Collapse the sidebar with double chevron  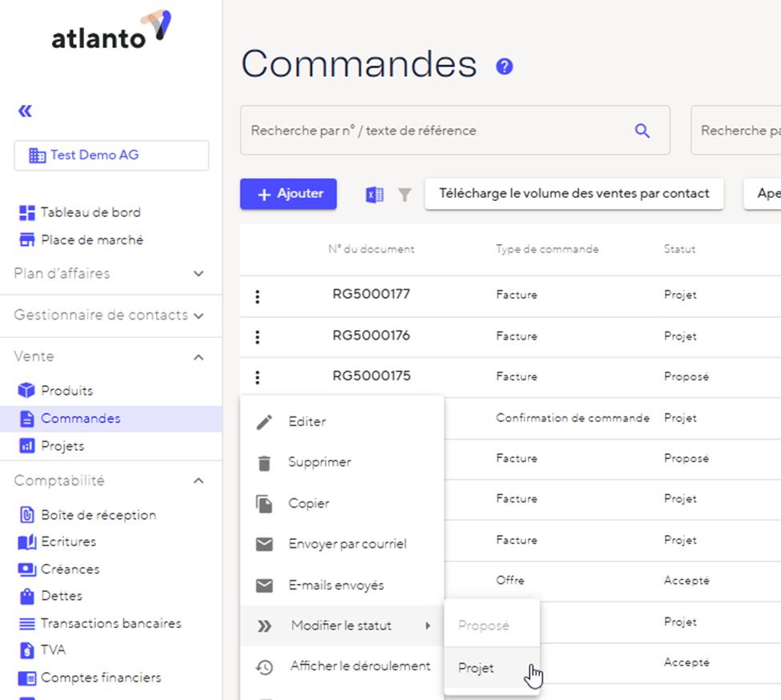26,111
